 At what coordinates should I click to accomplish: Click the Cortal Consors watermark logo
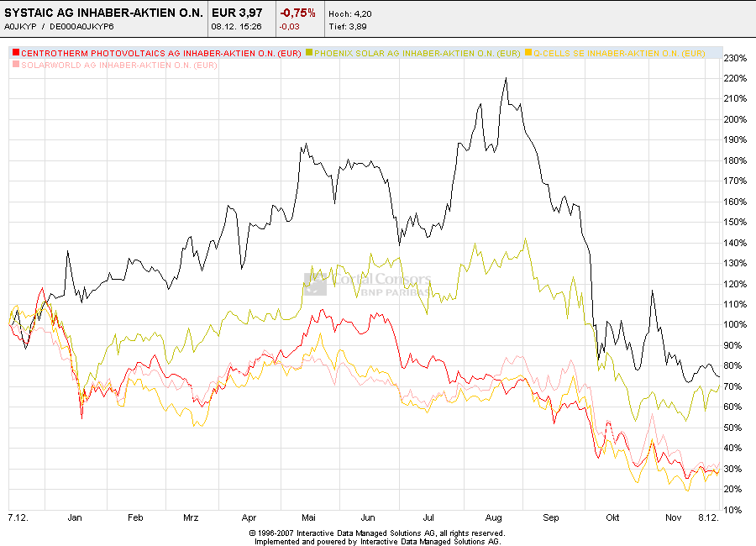tap(368, 283)
